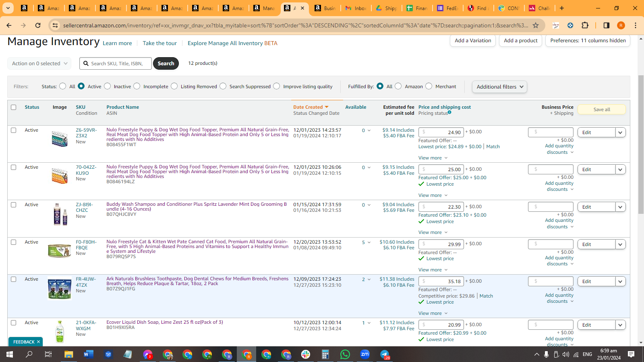Click the Search button
Viewport: 644px width, 362px height.
pos(166,63)
